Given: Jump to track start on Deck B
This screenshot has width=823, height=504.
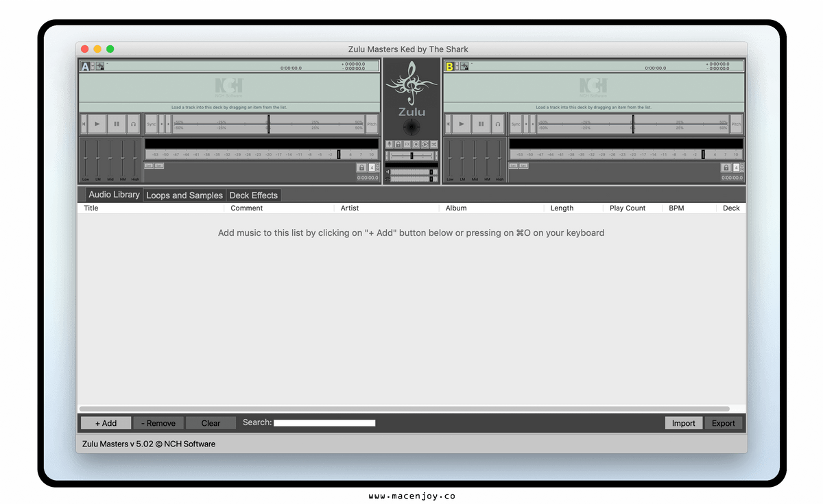Looking at the screenshot, I should coord(448,124).
